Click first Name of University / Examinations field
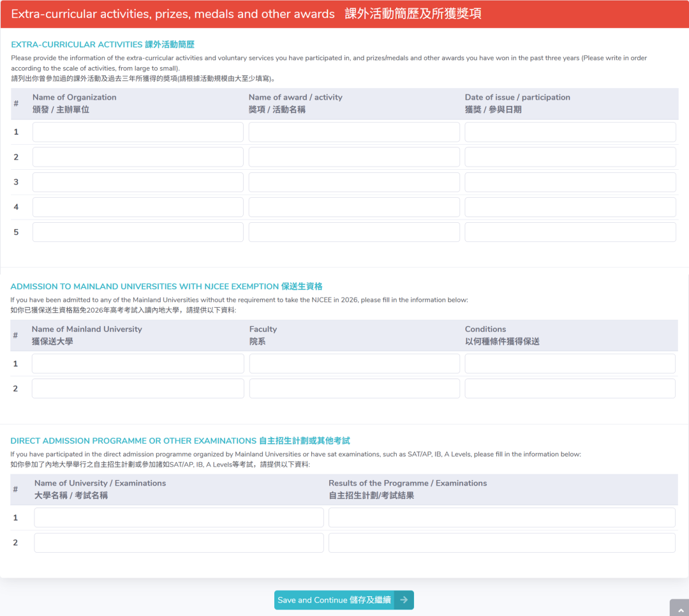 pyautogui.click(x=179, y=518)
